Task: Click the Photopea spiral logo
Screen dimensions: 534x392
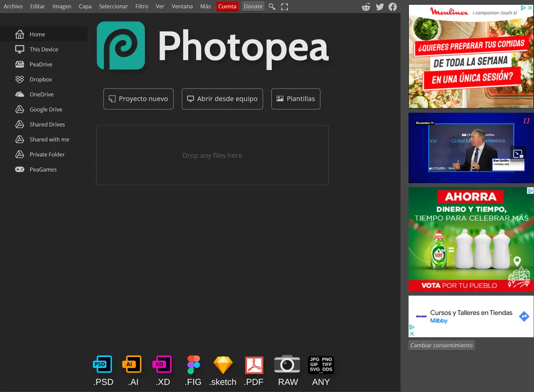Action: tap(121, 45)
